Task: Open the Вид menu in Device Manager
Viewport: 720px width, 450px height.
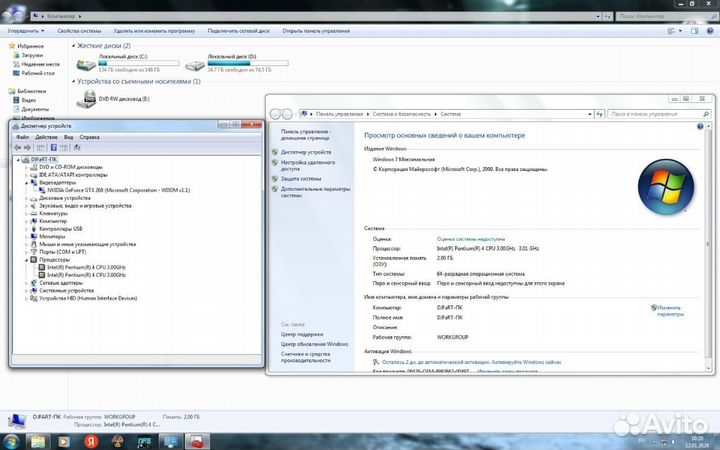Action: (x=68, y=137)
